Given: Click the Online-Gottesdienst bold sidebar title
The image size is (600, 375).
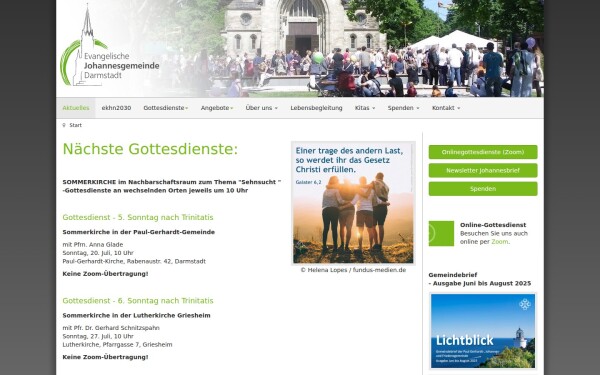Looking at the screenshot, I should 493,225.
